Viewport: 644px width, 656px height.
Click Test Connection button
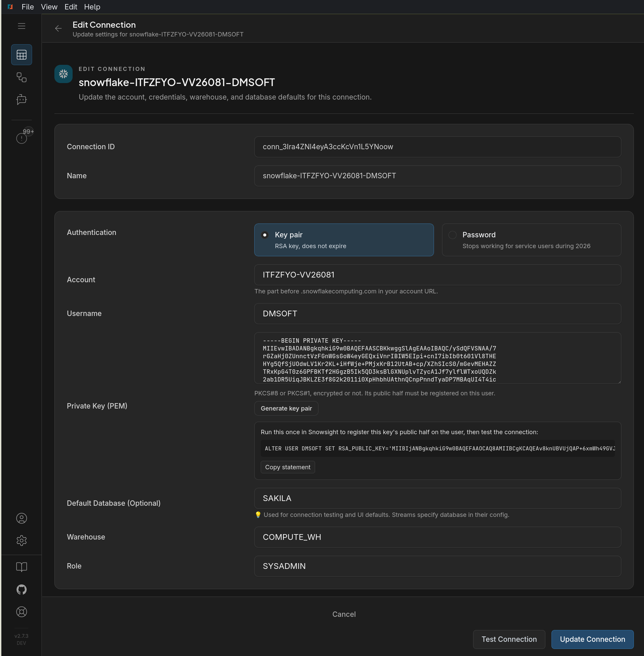point(509,639)
